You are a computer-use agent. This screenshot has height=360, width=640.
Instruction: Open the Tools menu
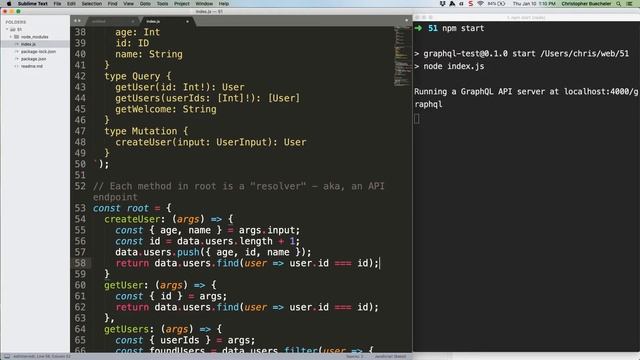(x=162, y=4)
